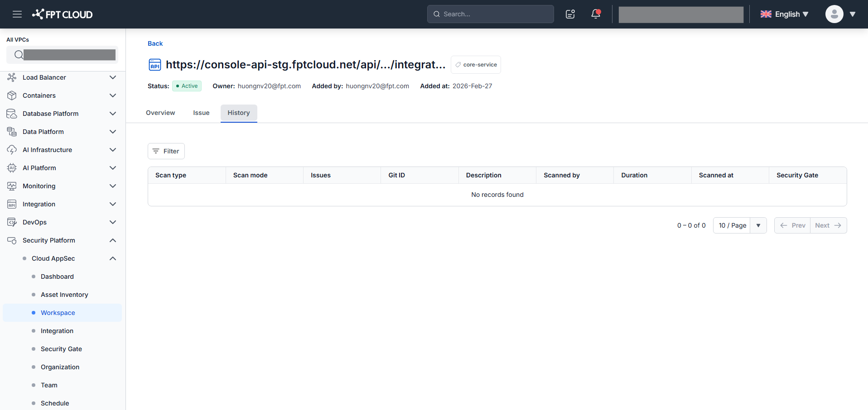Image resolution: width=868 pixels, height=410 pixels.
Task: Click the core-service tag
Action: coord(476,65)
